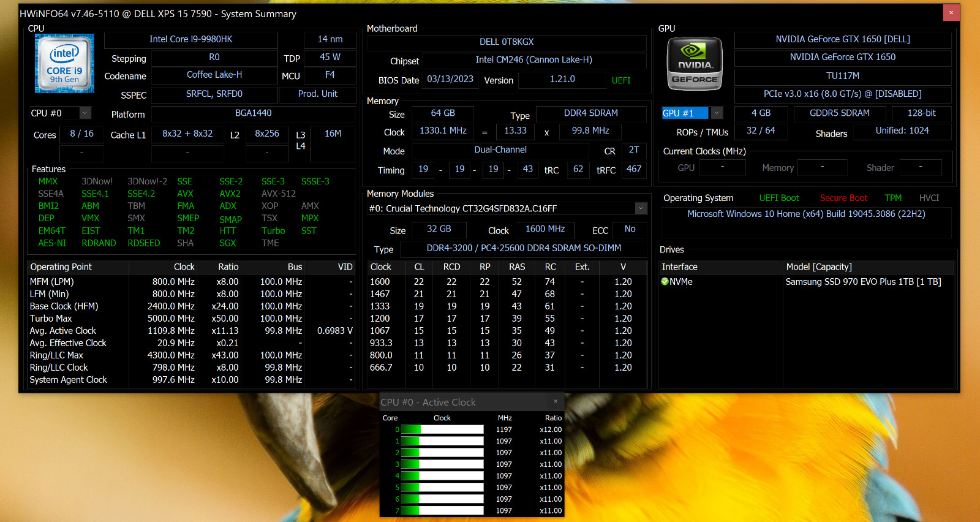This screenshot has height=522, width=980.
Task: Click the UEFI Boot indicator
Action: tap(779, 198)
